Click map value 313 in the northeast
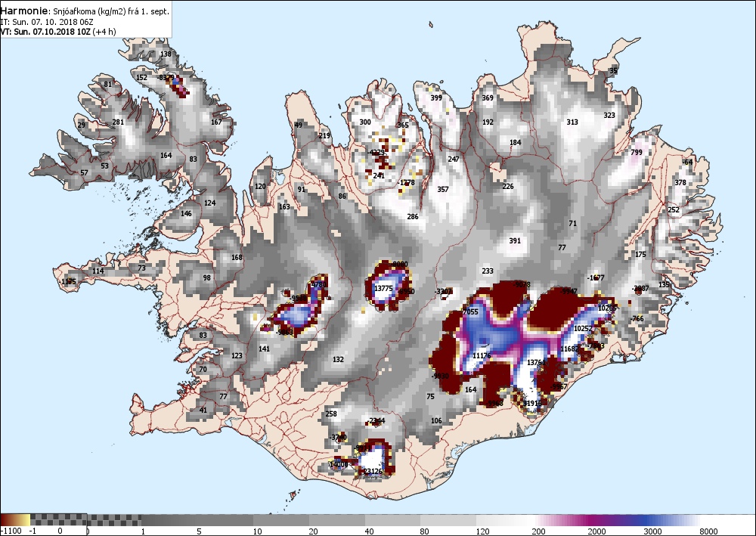The width and height of the screenshot is (756, 536). tap(572, 122)
